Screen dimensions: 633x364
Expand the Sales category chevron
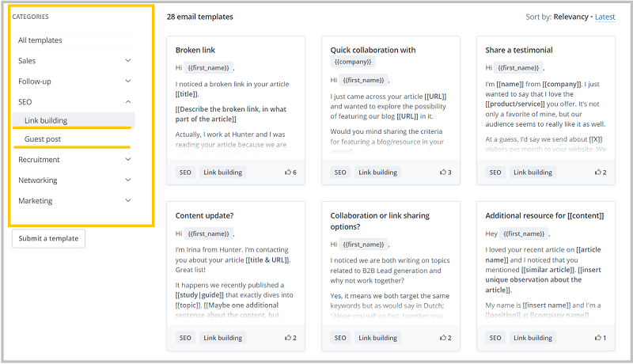tap(128, 60)
